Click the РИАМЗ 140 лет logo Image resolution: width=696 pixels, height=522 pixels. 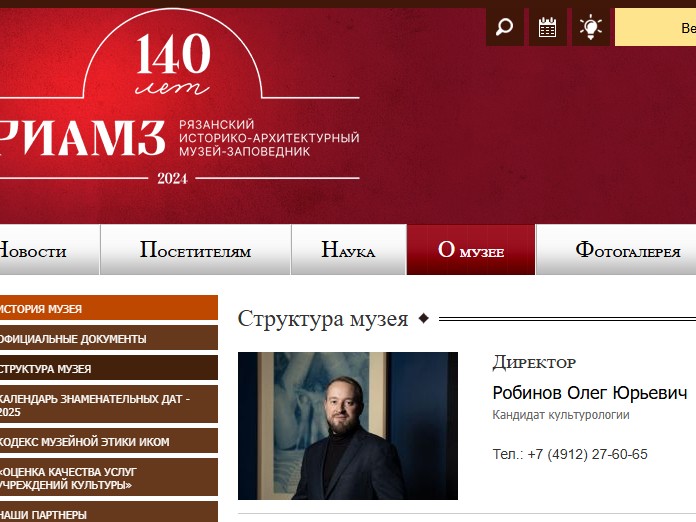[x=178, y=100]
